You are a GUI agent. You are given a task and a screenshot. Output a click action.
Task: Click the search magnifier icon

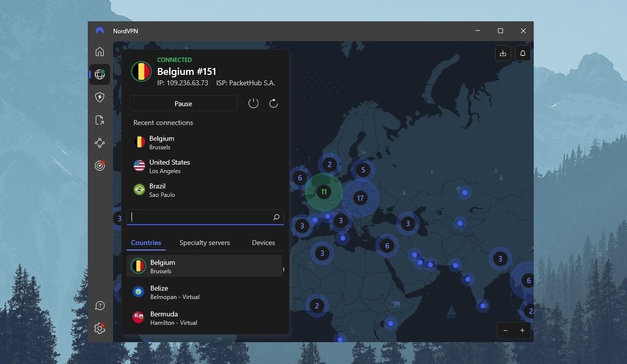276,217
